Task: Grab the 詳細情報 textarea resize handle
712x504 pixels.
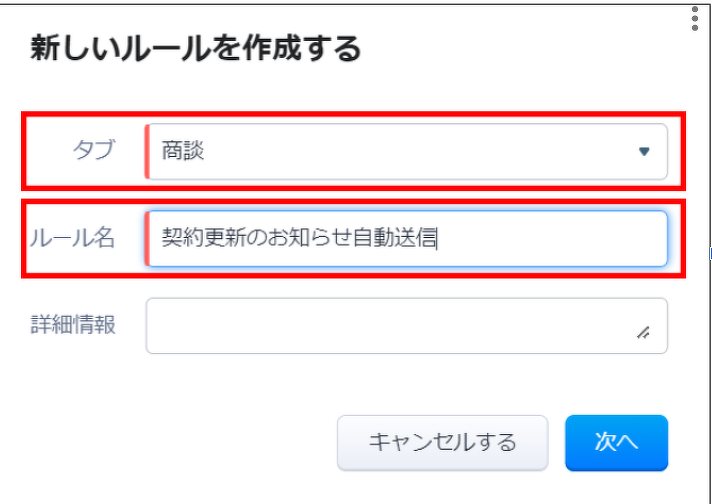Action: 643,334
